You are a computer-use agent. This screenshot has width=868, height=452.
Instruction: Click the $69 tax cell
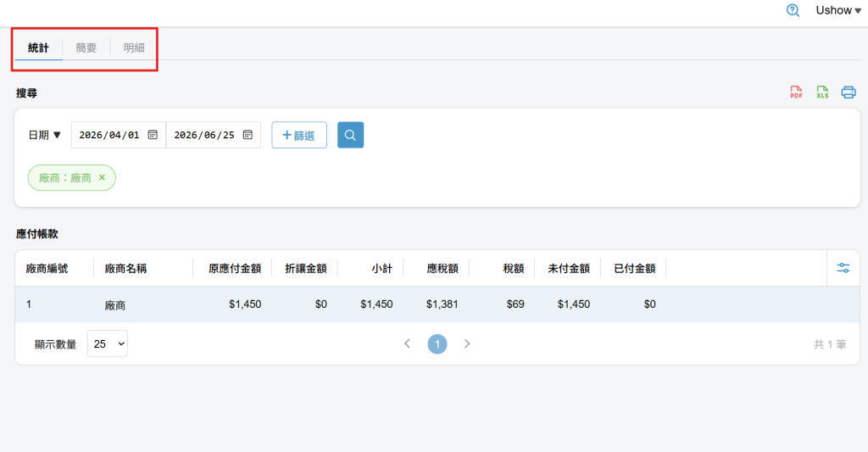(x=515, y=304)
